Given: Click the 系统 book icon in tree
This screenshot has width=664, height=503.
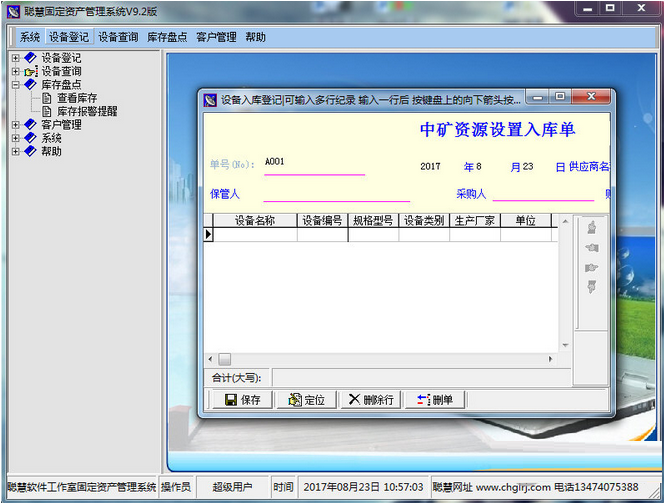Looking at the screenshot, I should click(x=30, y=138).
